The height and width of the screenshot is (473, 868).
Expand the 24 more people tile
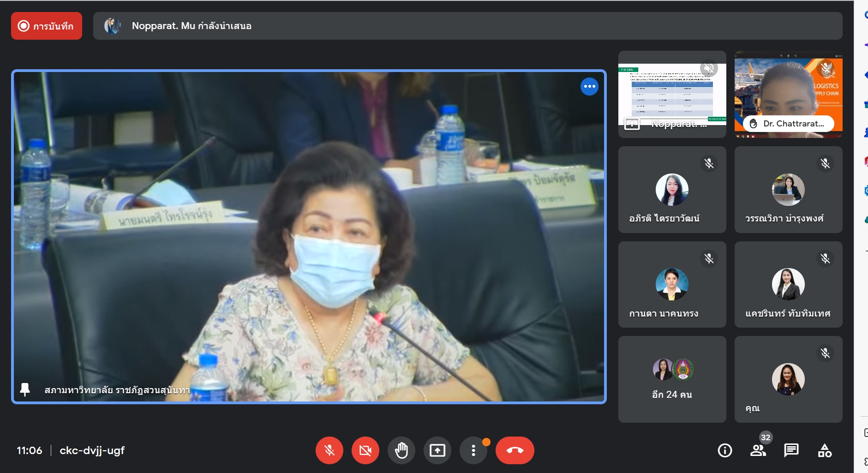(x=672, y=379)
